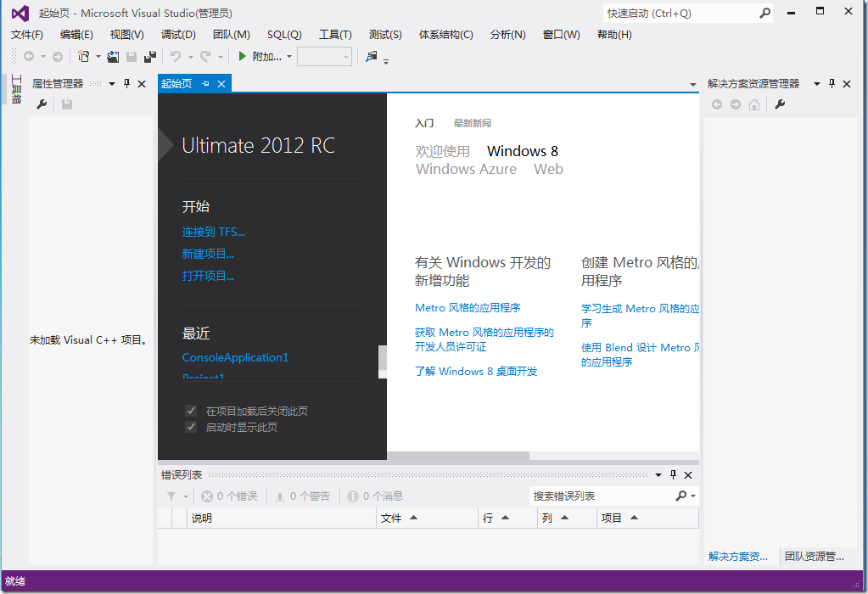Viewport: 868px width, 594px height.
Task: Pin the 错误列表 panel with pushpin icon
Action: (673, 475)
